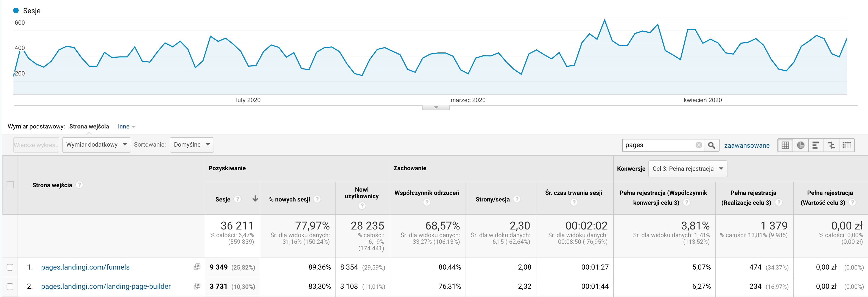Click help icon beside Strona wejścia

coord(79,185)
